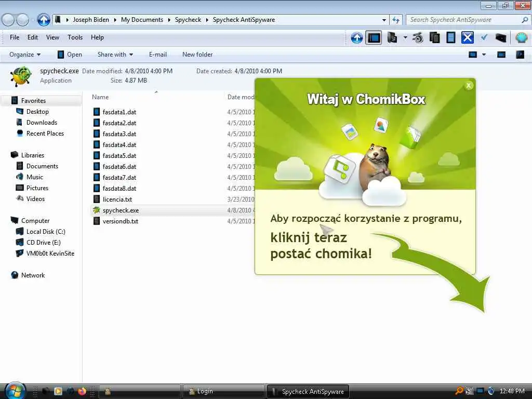This screenshot has width=532, height=399.
Task: Click the Windows Start orb
Action: click(15, 391)
